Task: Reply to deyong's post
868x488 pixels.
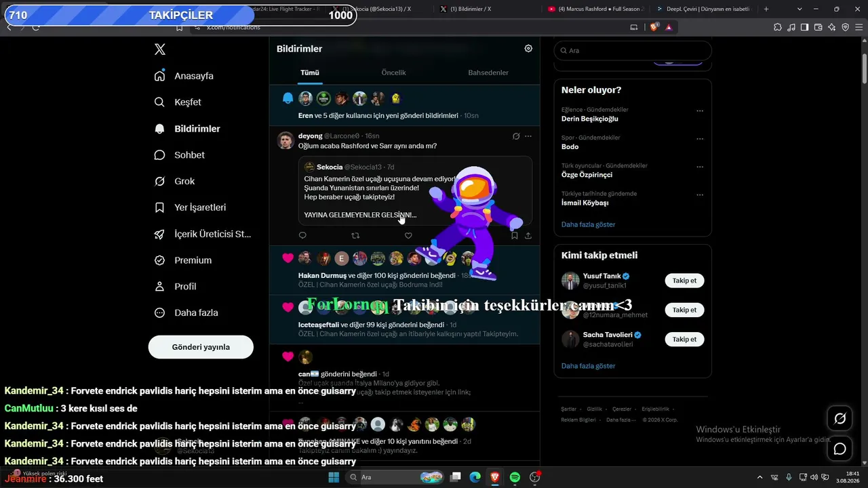Action: (302, 236)
